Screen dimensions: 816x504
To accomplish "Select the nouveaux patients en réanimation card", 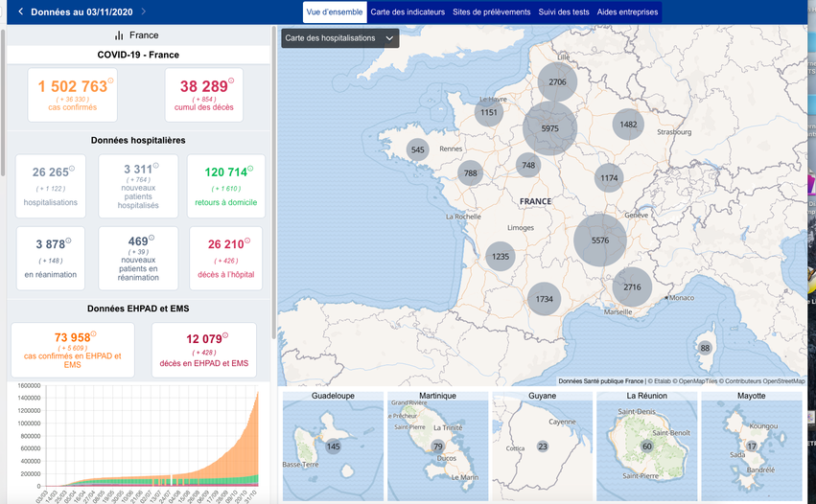I will [x=138, y=258].
